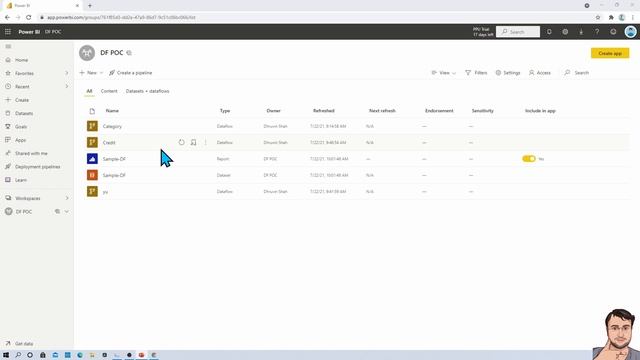Open the app launcher waffle icon
Viewport: 640px width, 360px height.
click(x=8, y=31)
